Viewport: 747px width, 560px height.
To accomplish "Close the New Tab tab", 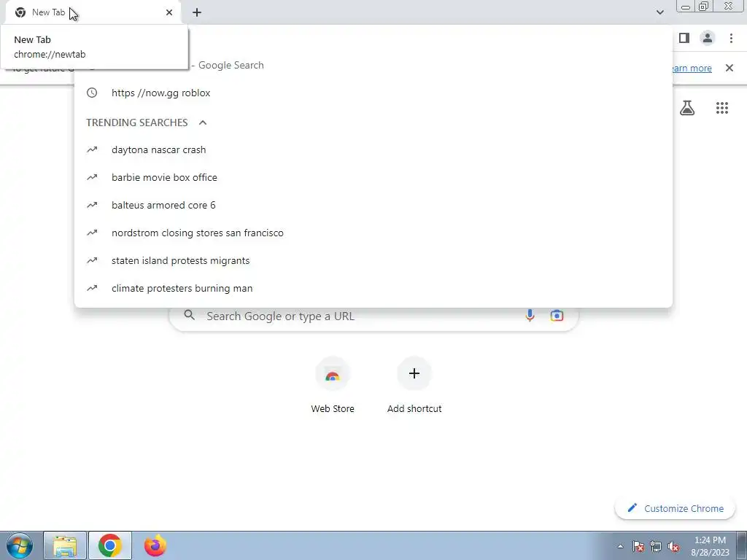I will click(169, 12).
